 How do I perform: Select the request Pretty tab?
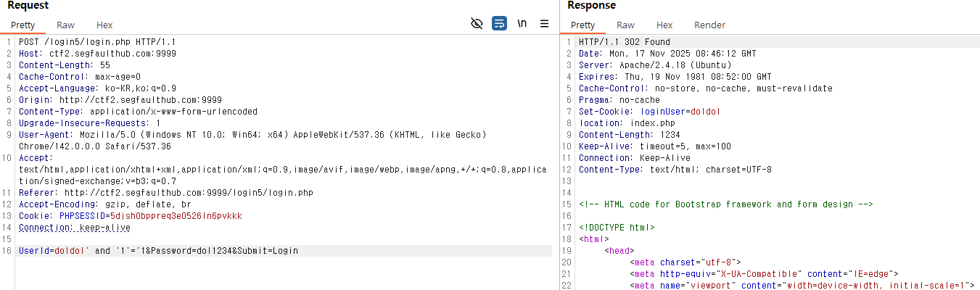pyautogui.click(x=22, y=25)
